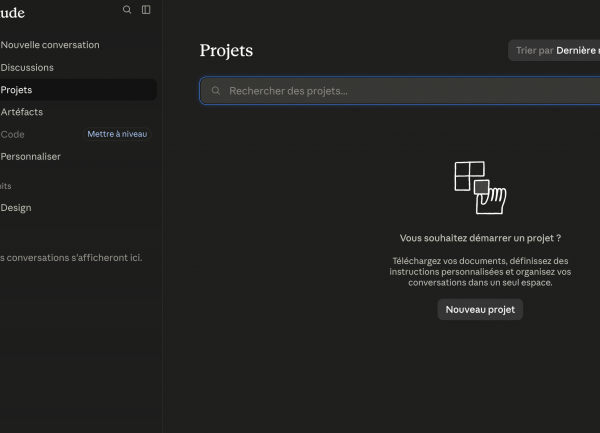This screenshot has width=600, height=433.
Task: Collapse the sidebar panel toggle icon
Action: (146, 10)
